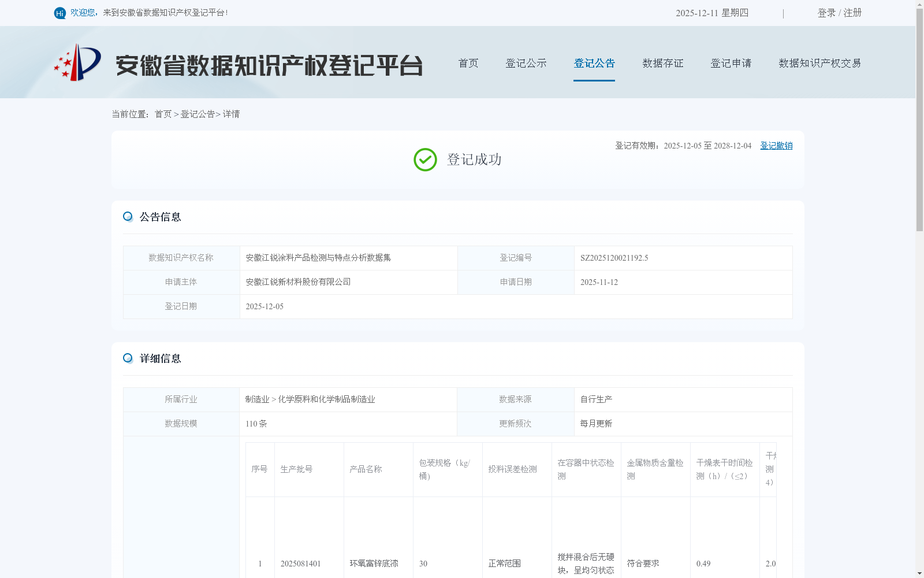Click 首页 in the breadcrumb
This screenshot has height=578, width=924.
[163, 114]
